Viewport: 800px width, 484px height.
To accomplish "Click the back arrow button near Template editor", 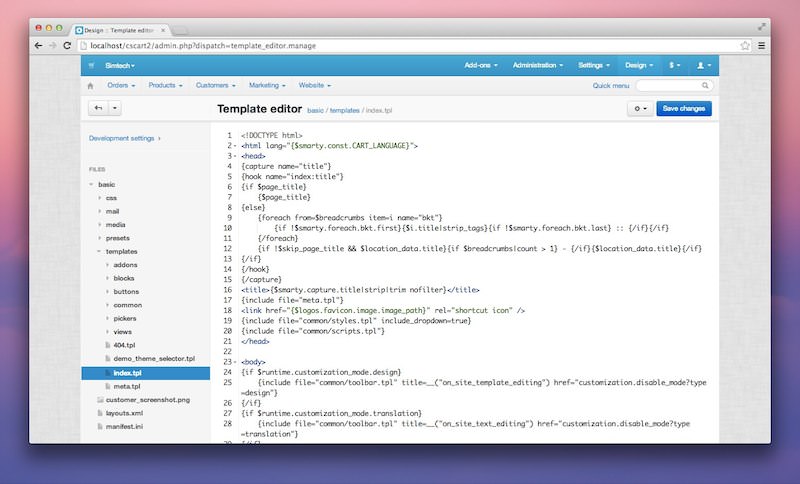I will [x=98, y=108].
